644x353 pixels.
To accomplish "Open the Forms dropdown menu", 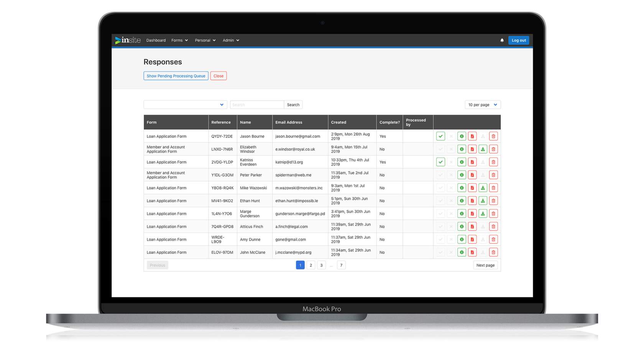I will coord(179,40).
